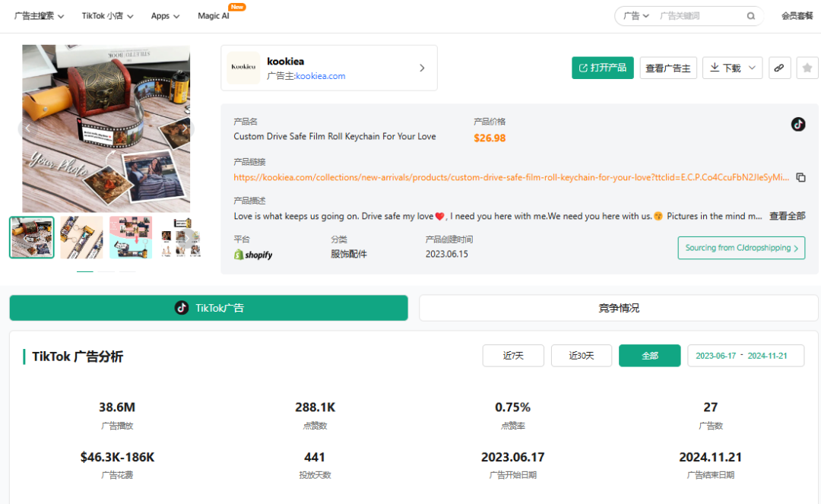Open the date range picker 2023-06-17
Viewport: 821px width, 504px height.
coord(746,355)
